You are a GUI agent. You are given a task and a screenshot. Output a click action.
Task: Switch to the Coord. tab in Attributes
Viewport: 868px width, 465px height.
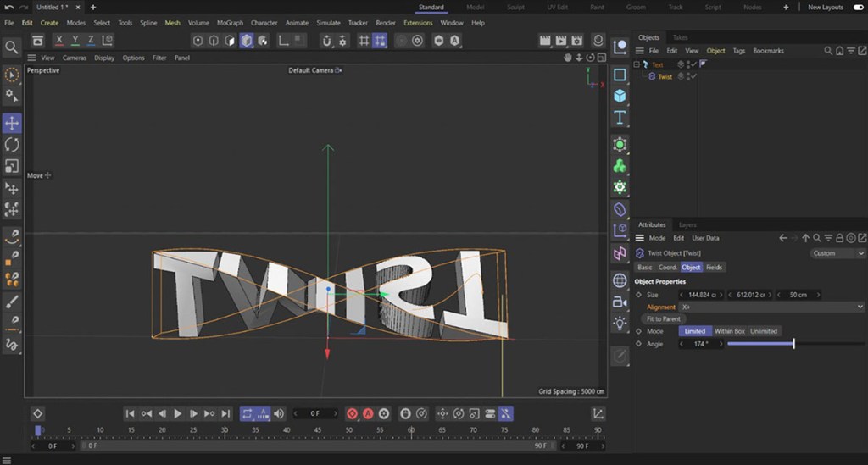point(668,267)
